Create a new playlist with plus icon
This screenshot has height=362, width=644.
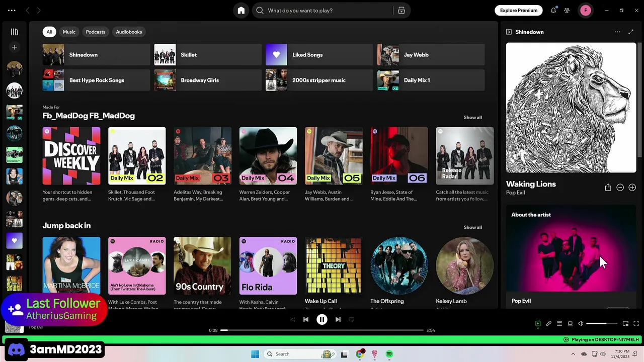tap(14, 47)
